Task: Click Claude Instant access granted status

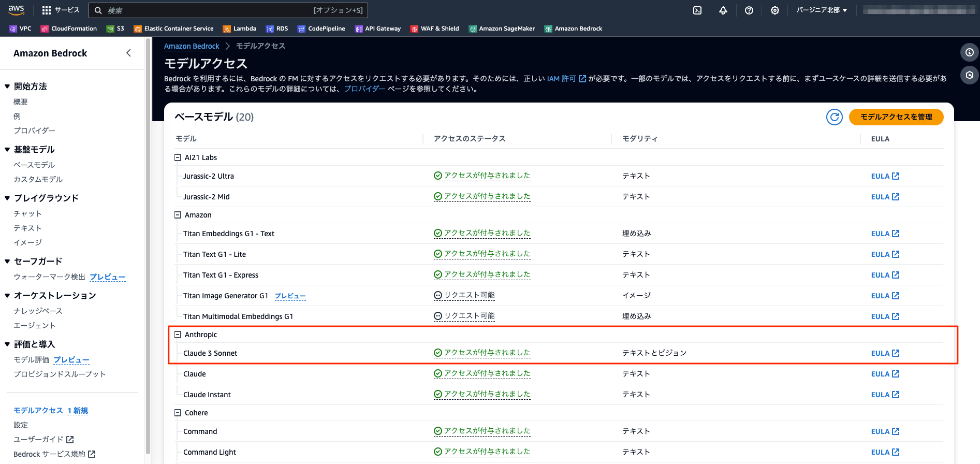Action: coord(482,394)
